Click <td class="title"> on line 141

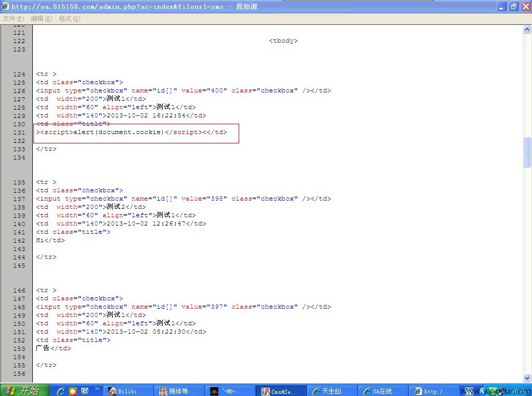pos(73,232)
